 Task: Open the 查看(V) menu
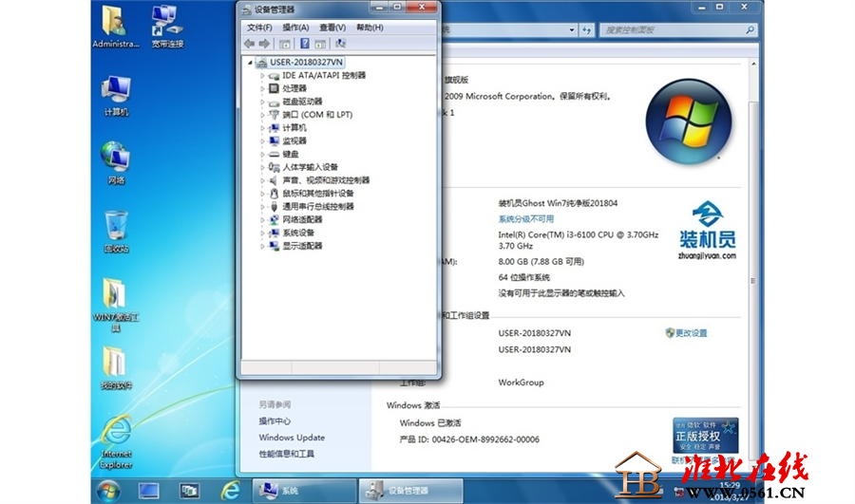click(332, 28)
